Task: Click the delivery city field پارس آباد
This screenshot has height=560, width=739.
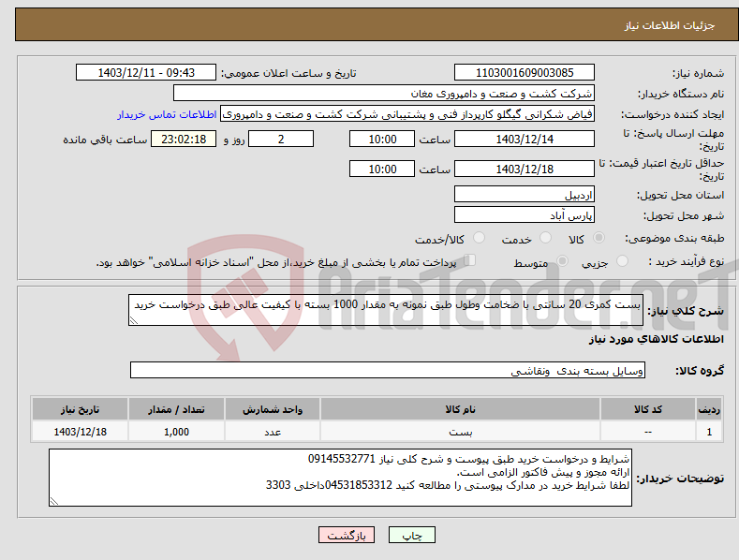Action: click(525, 215)
